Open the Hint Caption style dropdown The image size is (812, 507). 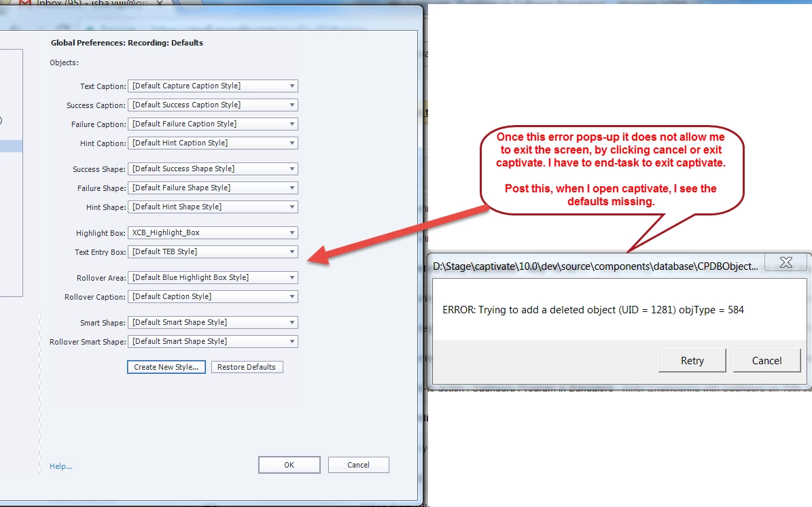(213, 143)
